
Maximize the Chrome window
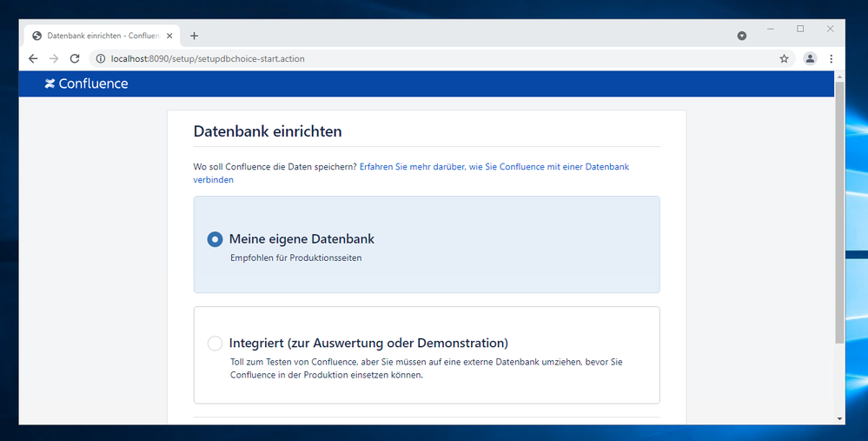tap(800, 29)
